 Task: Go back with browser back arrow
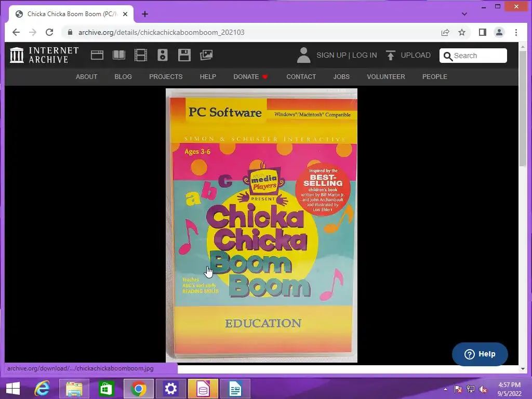coord(16,32)
